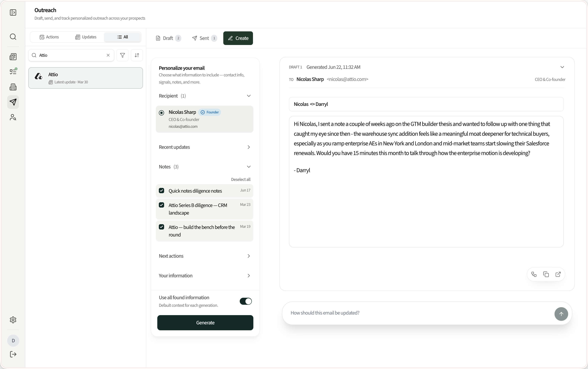Expand the Your information section

(248, 276)
